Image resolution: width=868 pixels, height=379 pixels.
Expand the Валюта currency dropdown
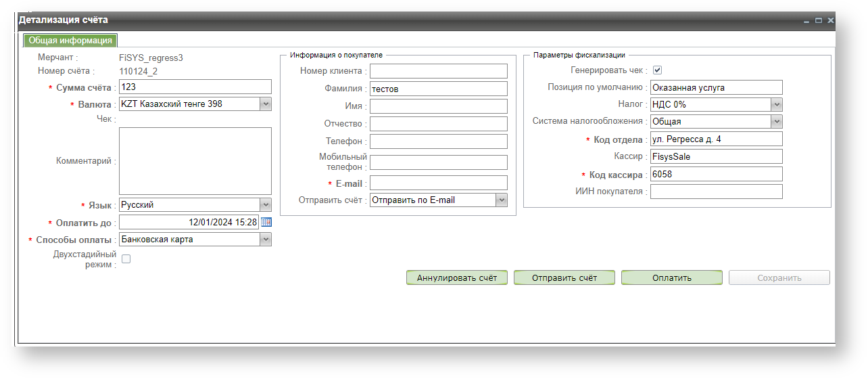(x=266, y=104)
